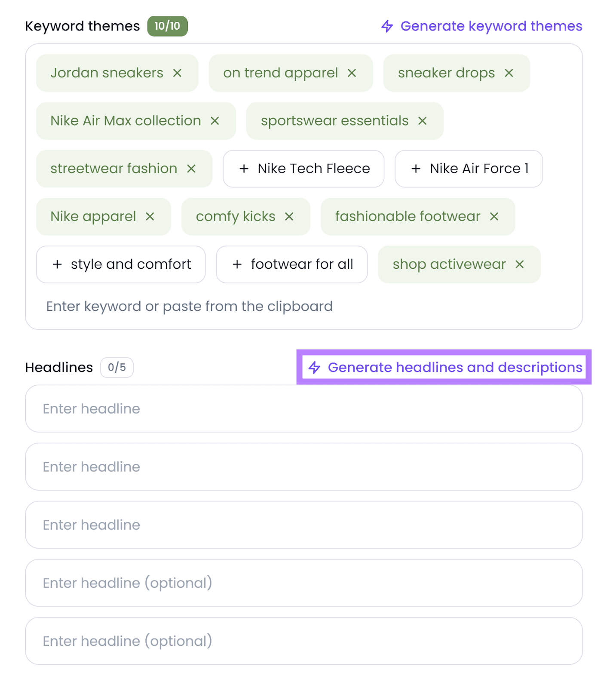Remove the "on trend apparel" keyword theme
Screen dimensions: 616x688
352,73
